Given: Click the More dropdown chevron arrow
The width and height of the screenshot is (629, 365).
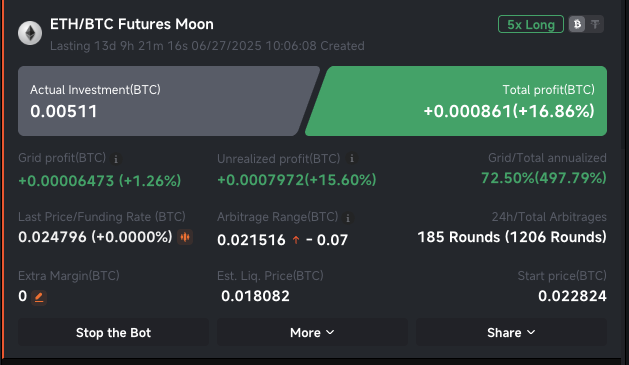Looking at the screenshot, I should (330, 333).
